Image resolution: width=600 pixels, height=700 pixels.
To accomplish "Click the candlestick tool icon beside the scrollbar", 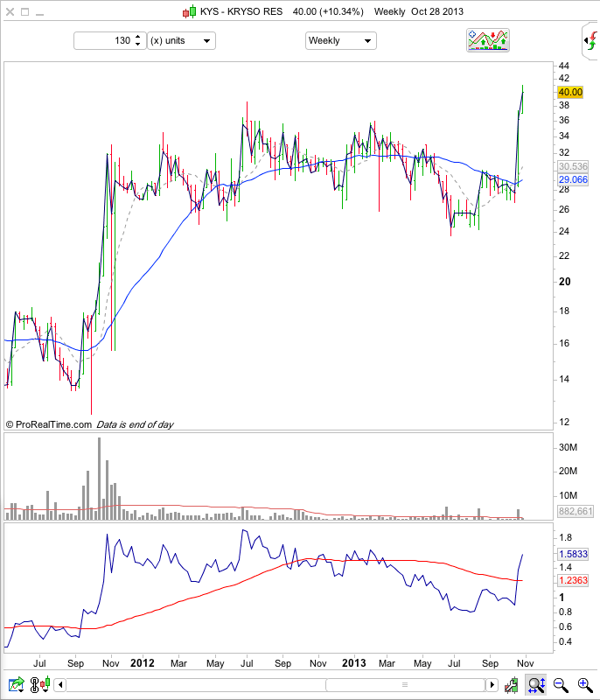I will (x=512, y=684).
